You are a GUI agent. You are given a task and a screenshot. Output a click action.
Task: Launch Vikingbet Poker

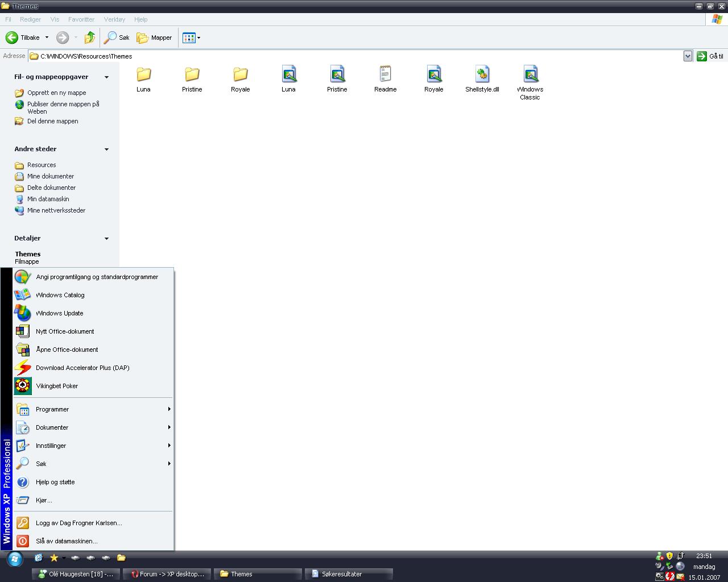[93, 386]
